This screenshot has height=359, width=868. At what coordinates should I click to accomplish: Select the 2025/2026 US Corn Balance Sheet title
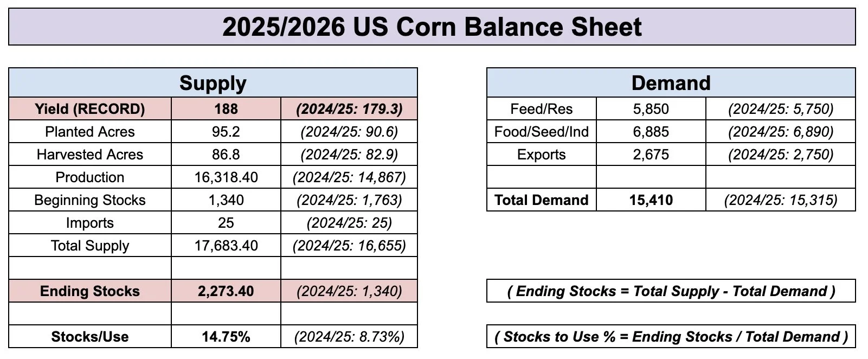(x=432, y=27)
